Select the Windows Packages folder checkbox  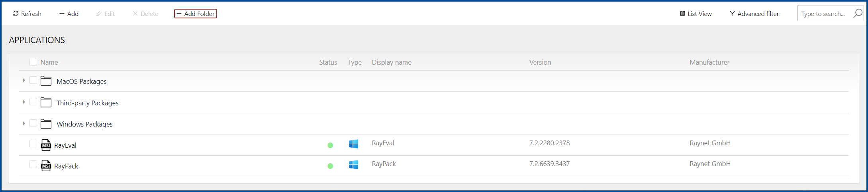pyautogui.click(x=33, y=123)
